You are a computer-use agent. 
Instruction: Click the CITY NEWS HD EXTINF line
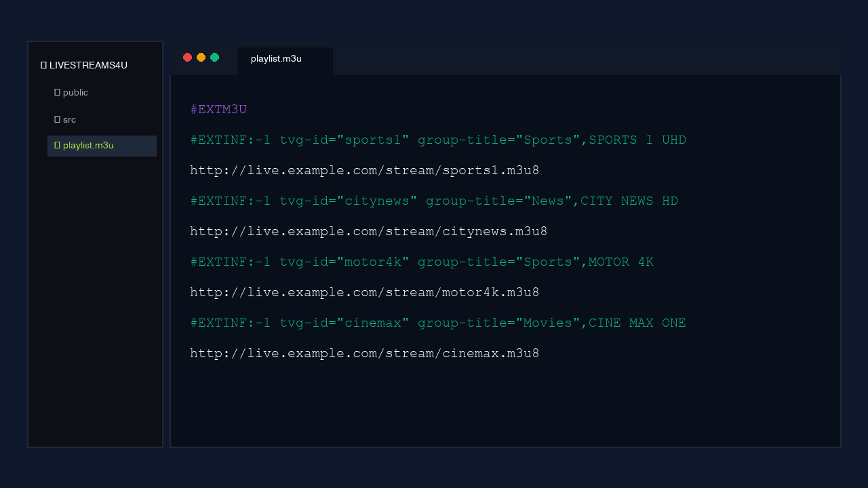(434, 201)
